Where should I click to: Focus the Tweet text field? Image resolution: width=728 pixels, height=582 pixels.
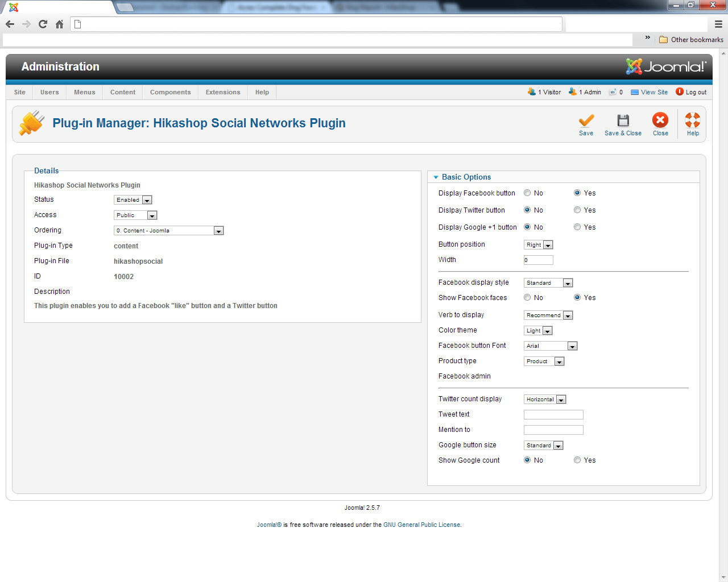(x=553, y=415)
